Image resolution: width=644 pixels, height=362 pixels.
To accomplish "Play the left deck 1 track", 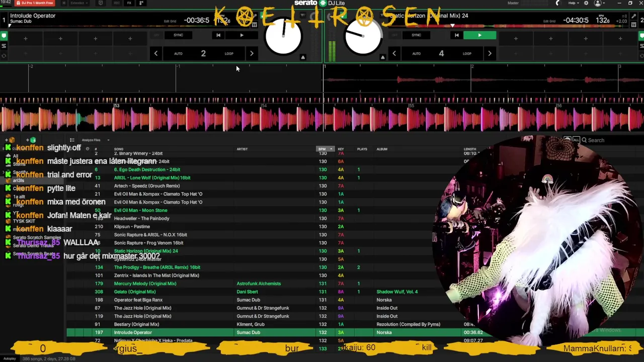I will 242,35.
